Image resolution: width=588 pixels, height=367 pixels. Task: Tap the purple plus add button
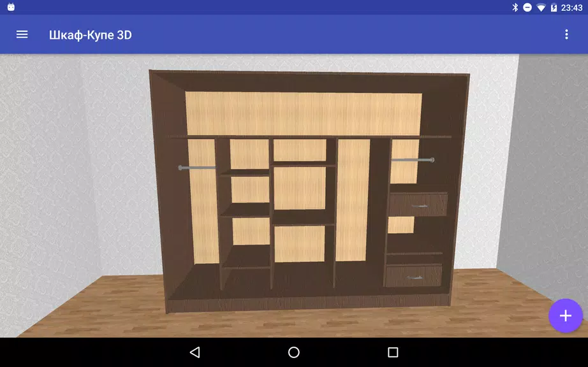pyautogui.click(x=566, y=315)
